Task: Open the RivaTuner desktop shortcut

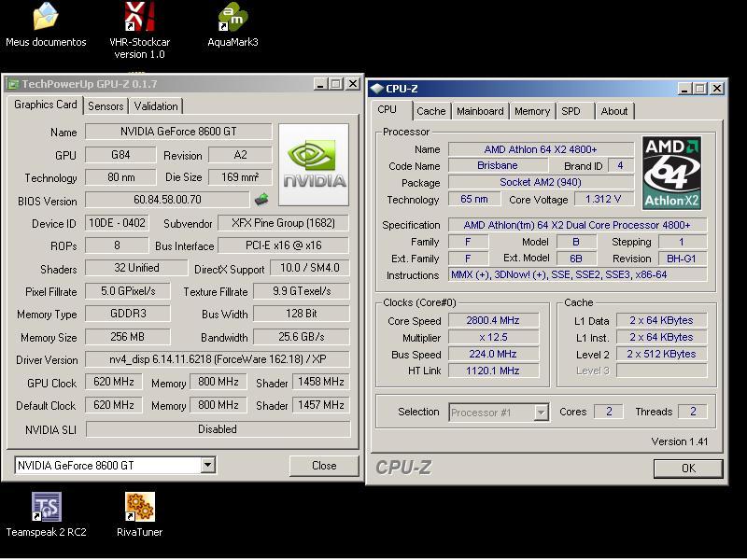Action: coord(139,507)
